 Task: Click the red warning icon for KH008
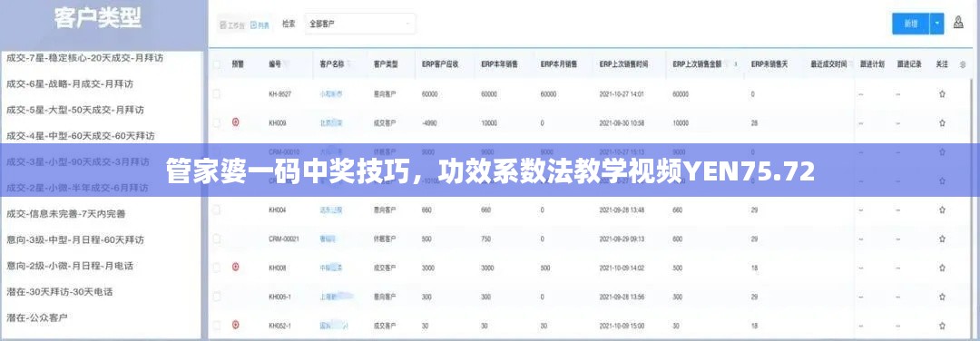[x=236, y=268]
